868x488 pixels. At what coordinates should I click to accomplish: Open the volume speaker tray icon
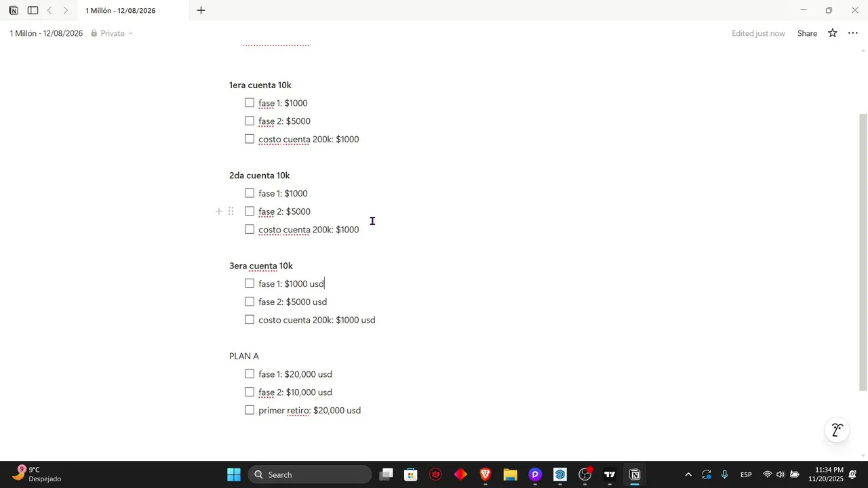tap(781, 474)
